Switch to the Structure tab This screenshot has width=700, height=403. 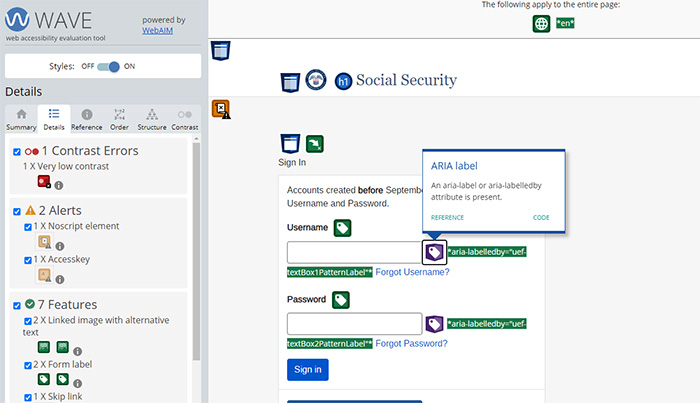tap(152, 119)
